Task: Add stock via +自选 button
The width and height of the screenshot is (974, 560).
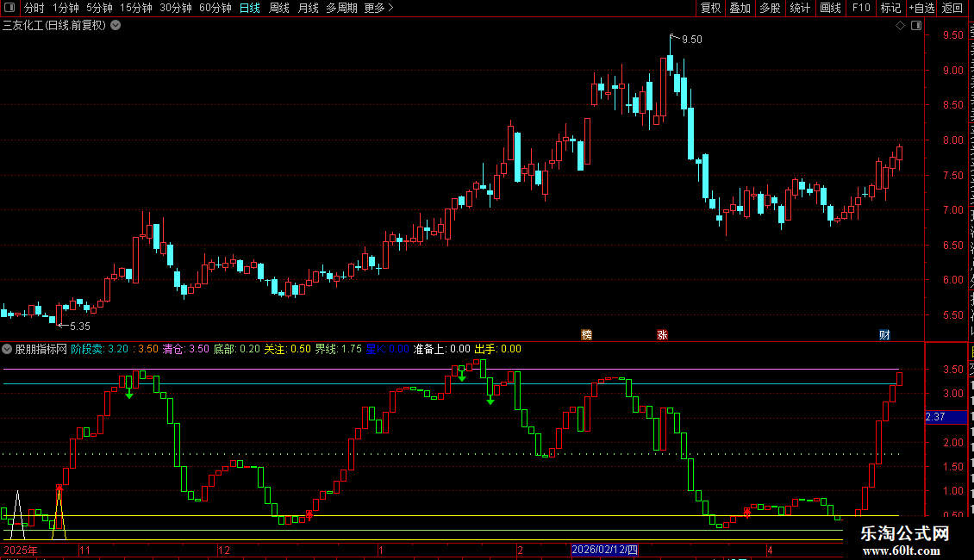Action: pos(921,8)
